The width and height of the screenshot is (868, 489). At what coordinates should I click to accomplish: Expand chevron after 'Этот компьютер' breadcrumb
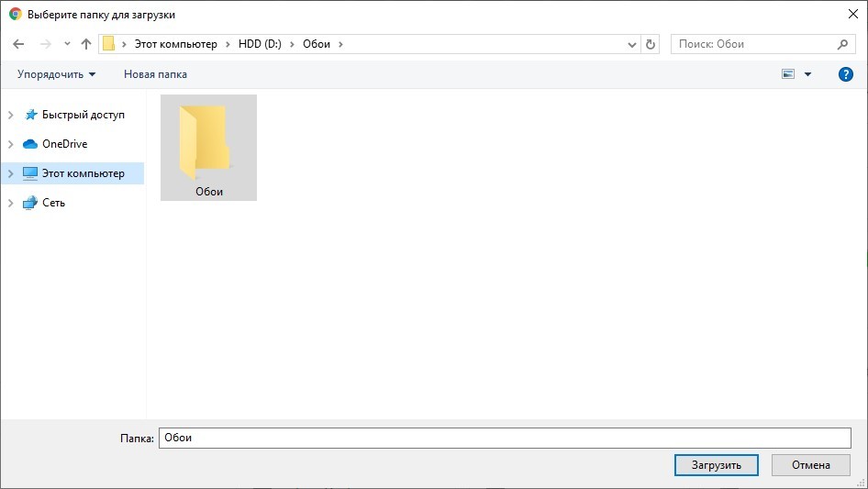coord(228,44)
